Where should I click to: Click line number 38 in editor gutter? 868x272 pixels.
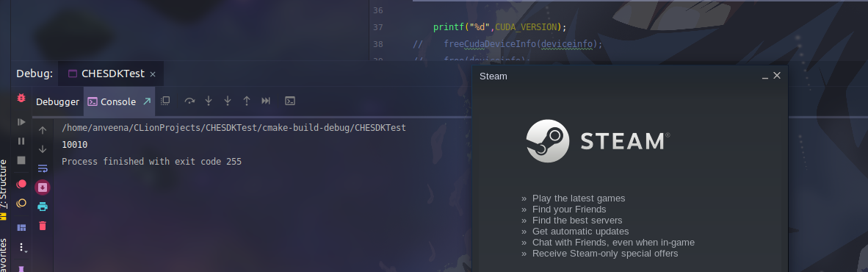pyautogui.click(x=378, y=44)
